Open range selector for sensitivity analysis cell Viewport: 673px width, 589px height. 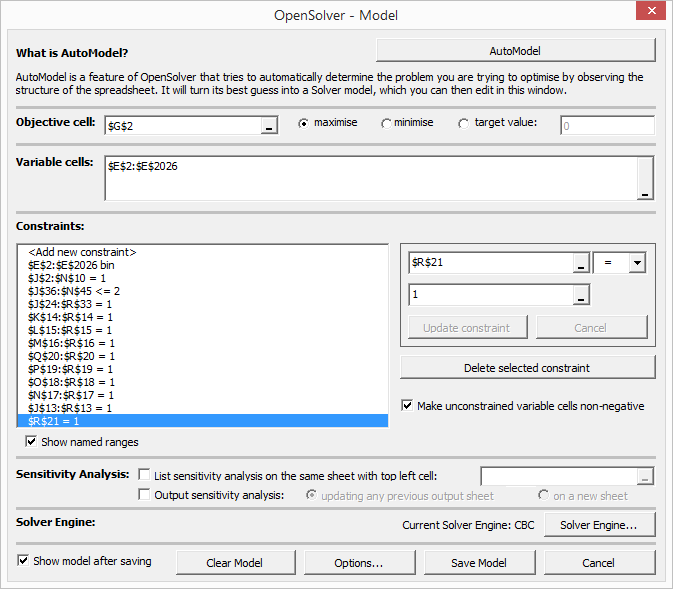pyautogui.click(x=645, y=476)
